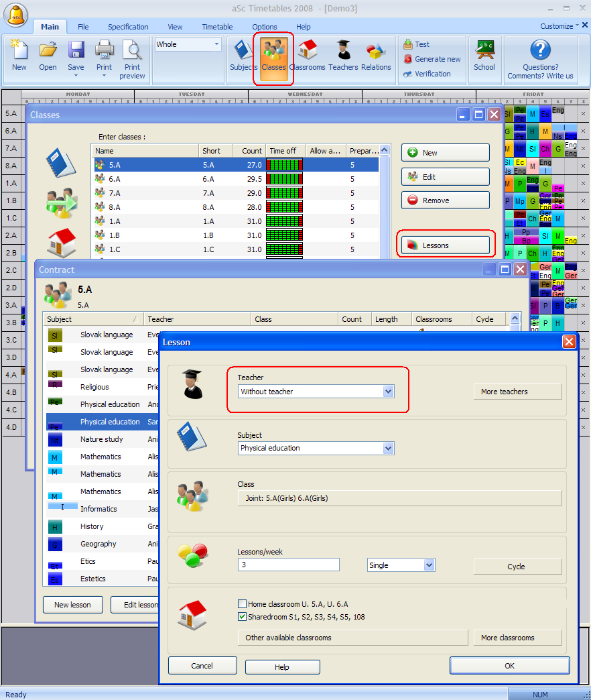The width and height of the screenshot is (591, 700).
Task: Uncheck the Sharedroom S1, S2 checkbox
Action: [x=243, y=617]
